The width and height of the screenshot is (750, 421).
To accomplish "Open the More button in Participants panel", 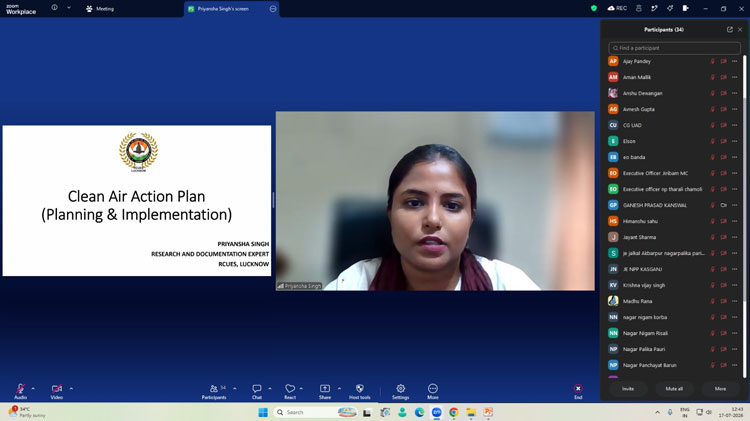I will [720, 388].
